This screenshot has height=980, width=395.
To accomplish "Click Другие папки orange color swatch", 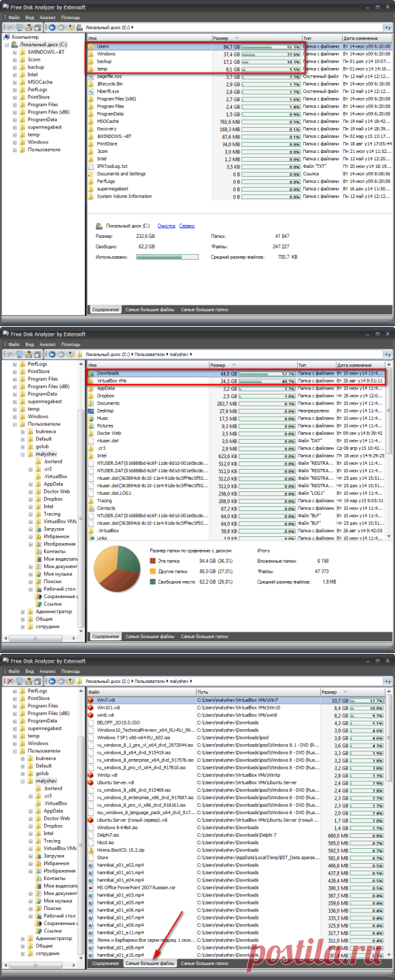I will (x=153, y=572).
